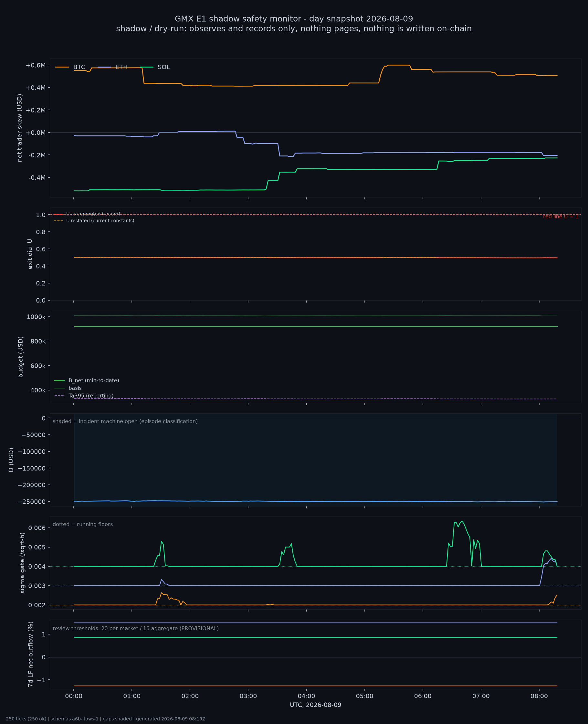Click the '0.8' tick on exit dial axis
This screenshot has width=588, height=724.
pyautogui.click(x=41, y=232)
